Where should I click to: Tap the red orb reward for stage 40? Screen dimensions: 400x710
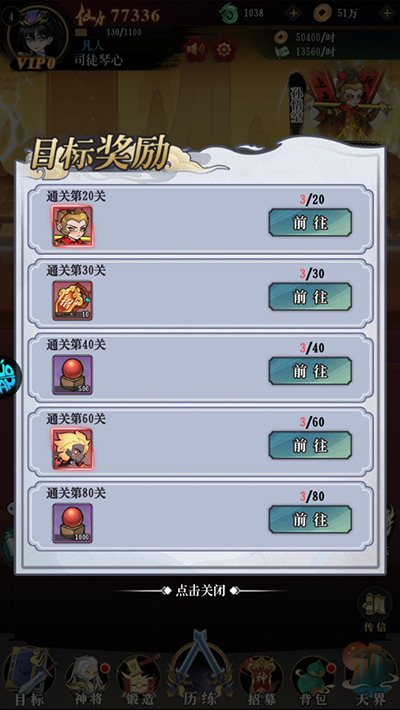[x=72, y=374]
